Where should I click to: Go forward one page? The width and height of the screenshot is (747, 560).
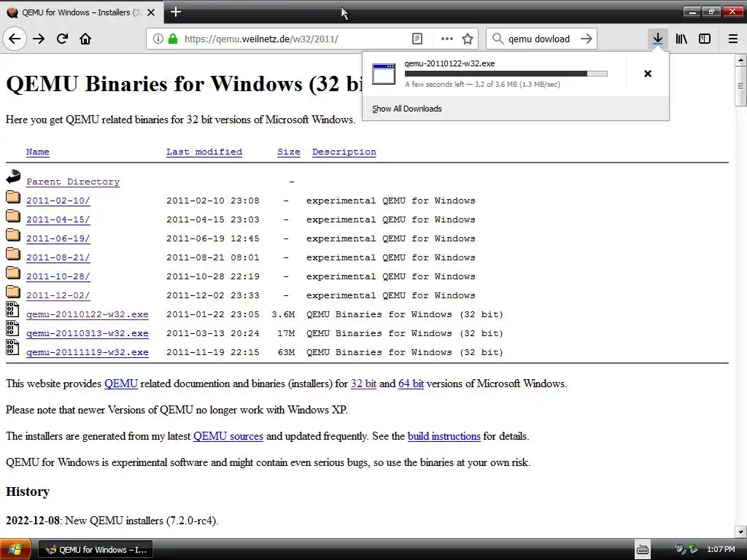[39, 39]
